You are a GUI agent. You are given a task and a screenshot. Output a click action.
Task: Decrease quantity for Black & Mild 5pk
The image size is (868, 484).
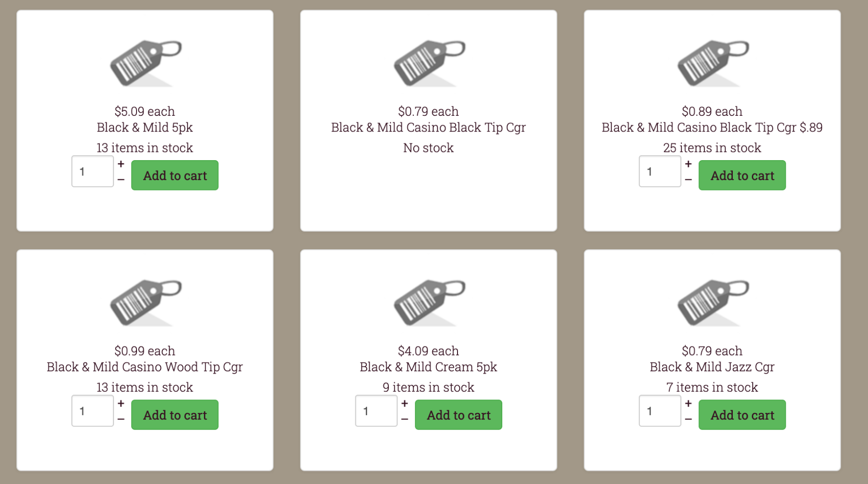point(121,180)
